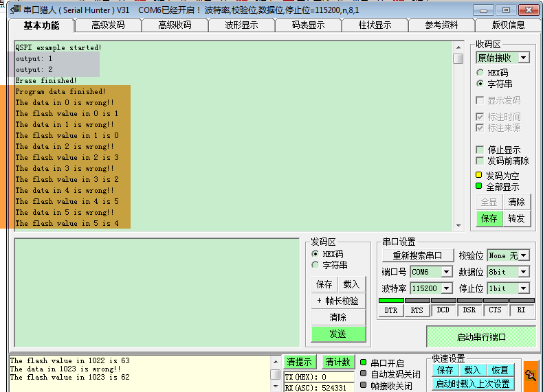Select 字符串 radio in 发码区
543x392 pixels.
coord(315,265)
